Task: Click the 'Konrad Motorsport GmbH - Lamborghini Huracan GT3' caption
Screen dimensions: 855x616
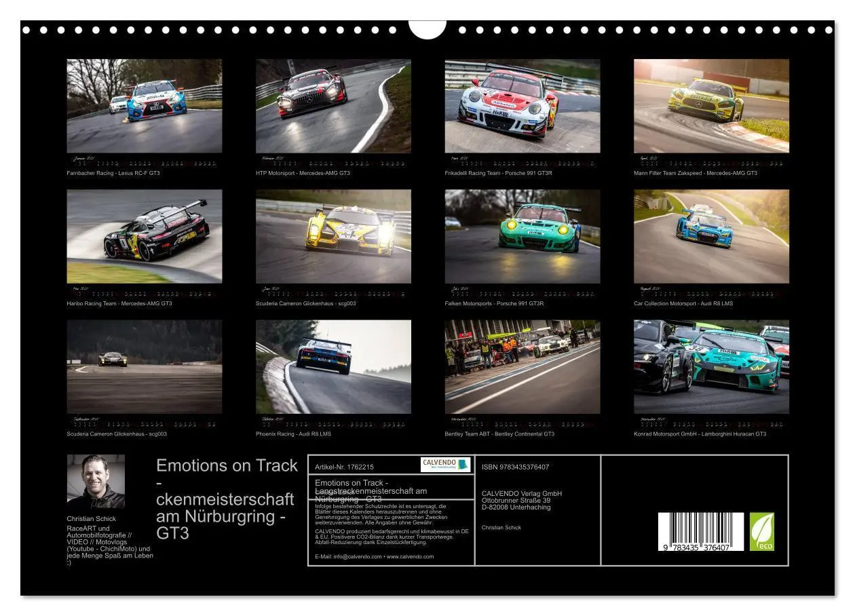Action: 700,434
